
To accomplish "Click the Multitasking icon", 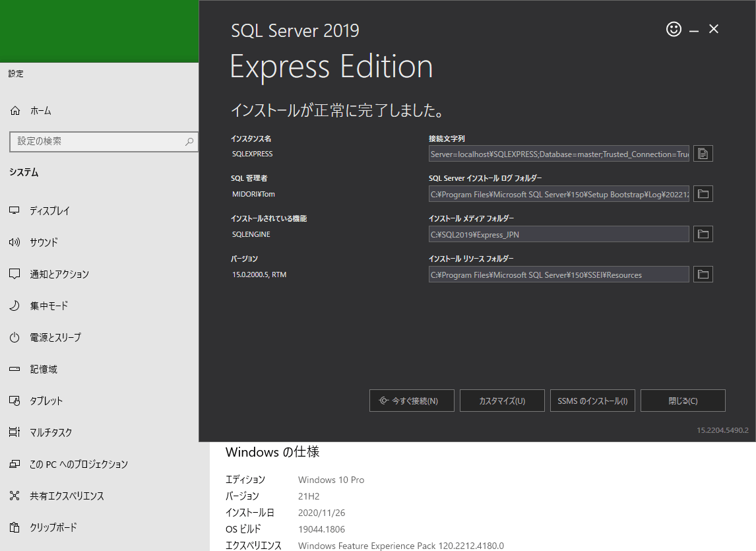I will tap(15, 432).
